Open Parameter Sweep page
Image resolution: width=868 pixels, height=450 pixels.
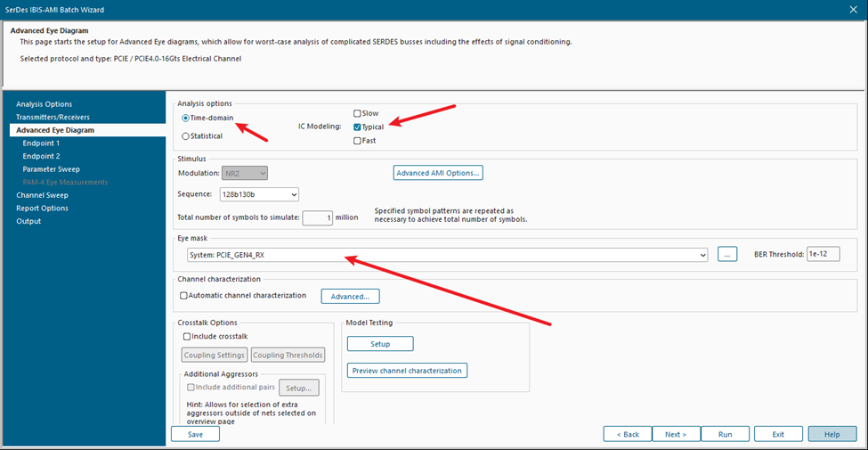tap(51, 168)
